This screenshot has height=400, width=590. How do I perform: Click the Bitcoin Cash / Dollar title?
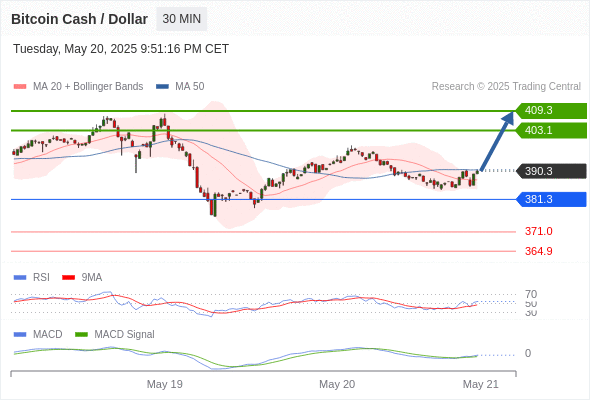[79, 19]
